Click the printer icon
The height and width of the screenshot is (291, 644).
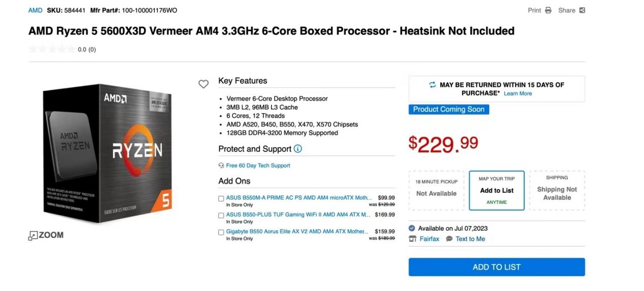pyautogui.click(x=548, y=10)
